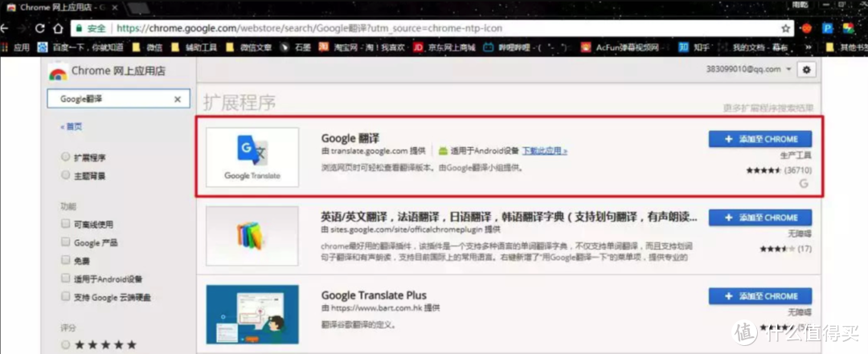This screenshot has height=354, width=868.
Task: Select the 主题背景 radio filter
Action: pos(65,175)
